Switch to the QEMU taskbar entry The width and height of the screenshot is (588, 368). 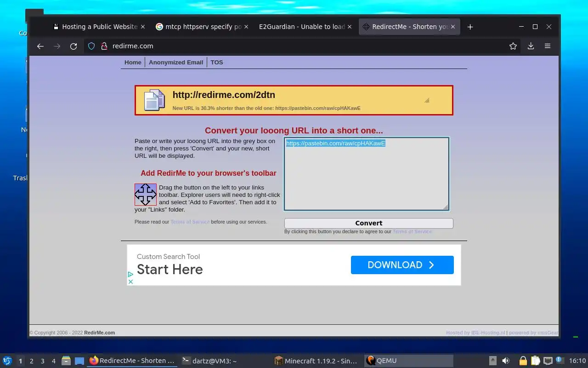(x=409, y=361)
